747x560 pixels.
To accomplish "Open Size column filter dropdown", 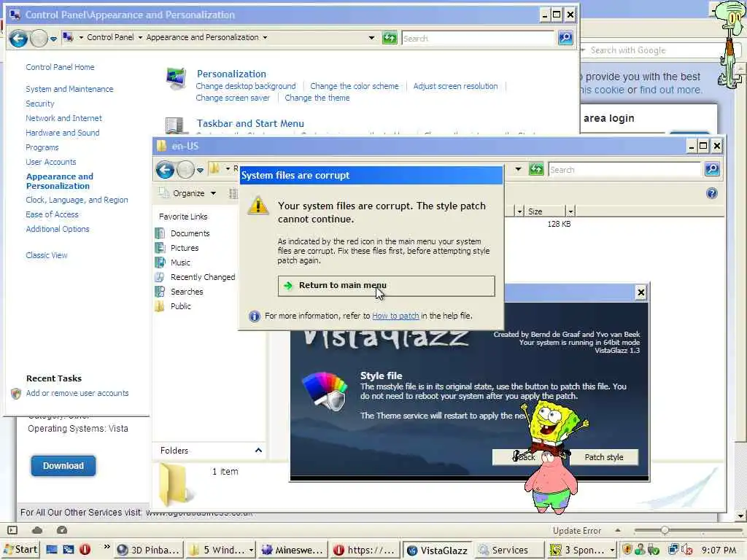I will [x=570, y=211].
